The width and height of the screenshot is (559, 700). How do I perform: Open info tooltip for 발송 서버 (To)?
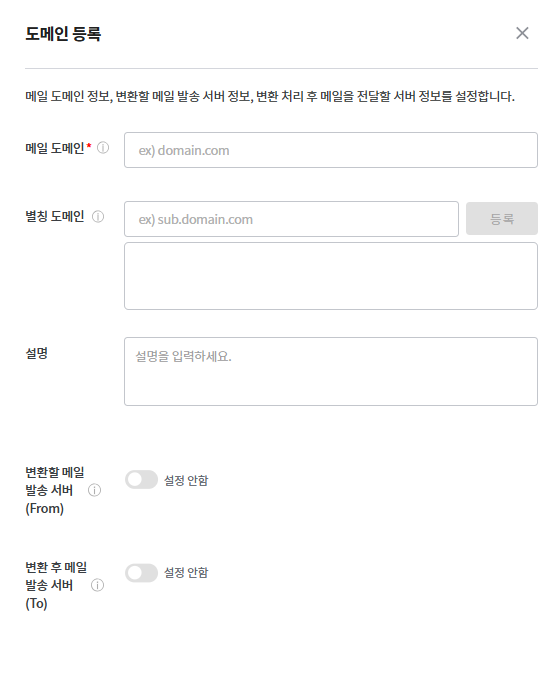coord(97,585)
